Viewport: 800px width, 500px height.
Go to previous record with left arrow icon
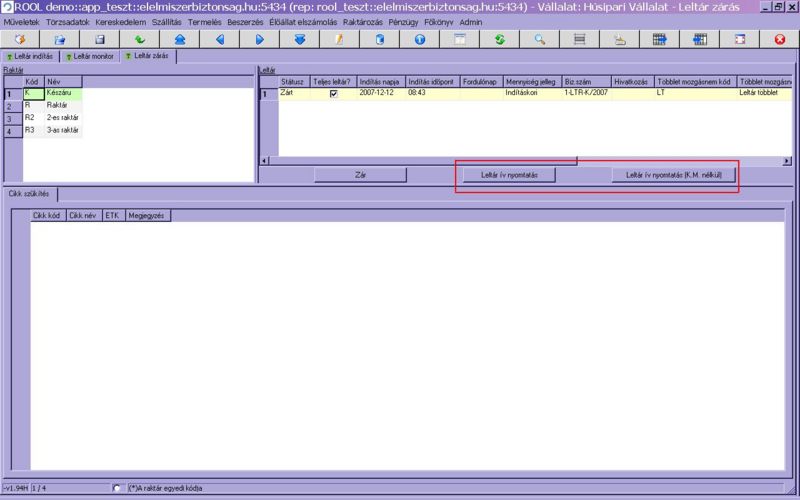point(219,39)
